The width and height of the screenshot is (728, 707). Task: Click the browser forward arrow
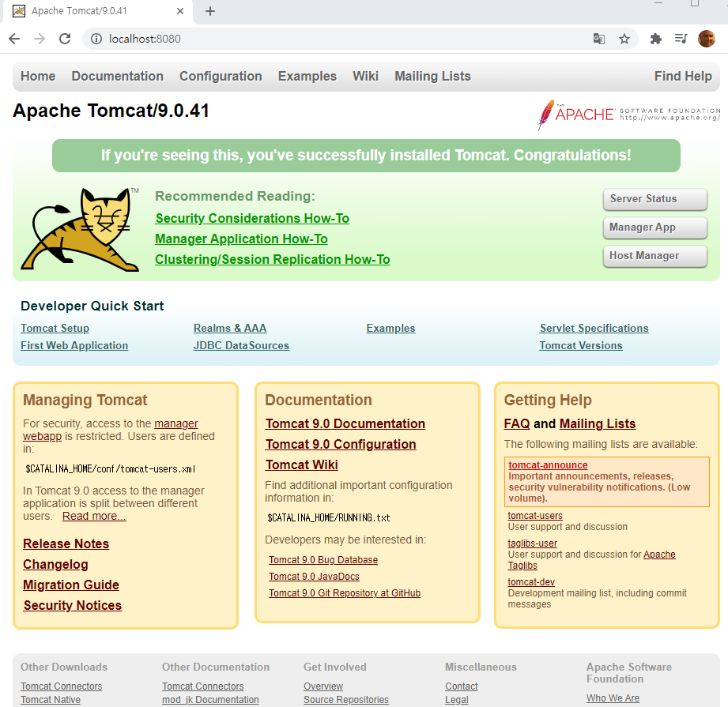pyautogui.click(x=40, y=39)
